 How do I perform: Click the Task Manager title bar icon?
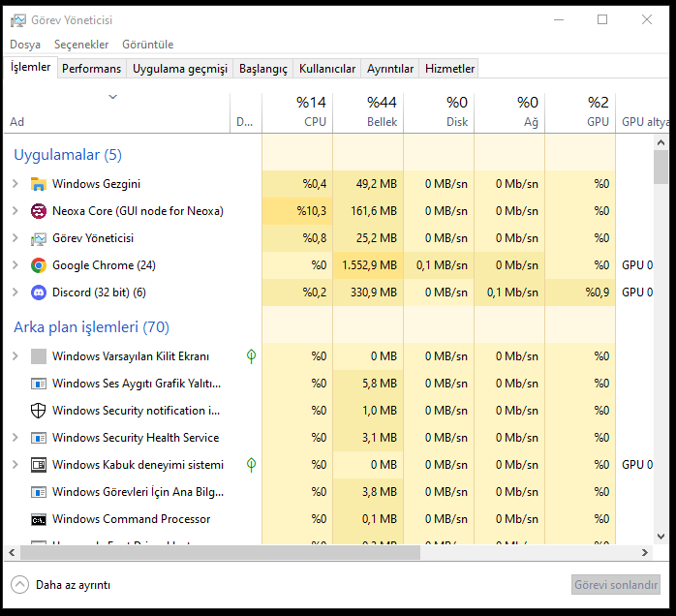pyautogui.click(x=16, y=19)
